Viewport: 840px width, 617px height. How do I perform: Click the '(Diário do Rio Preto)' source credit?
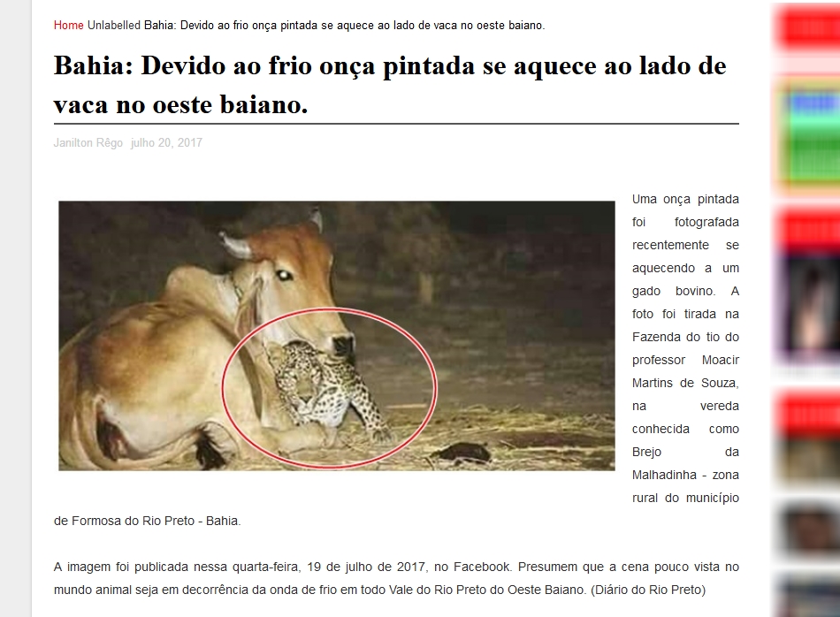[648, 590]
